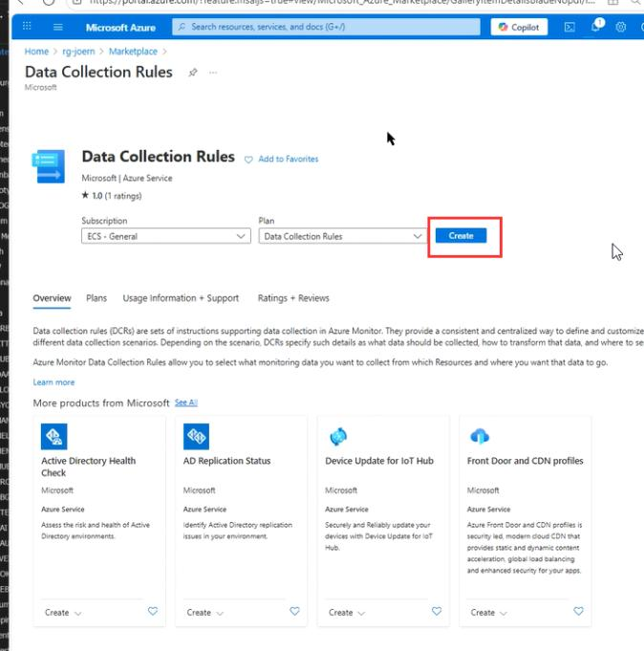Screen dimensions: 644x651
Task: Favorite the Front Door and CDN profiles card
Action: click(578, 611)
